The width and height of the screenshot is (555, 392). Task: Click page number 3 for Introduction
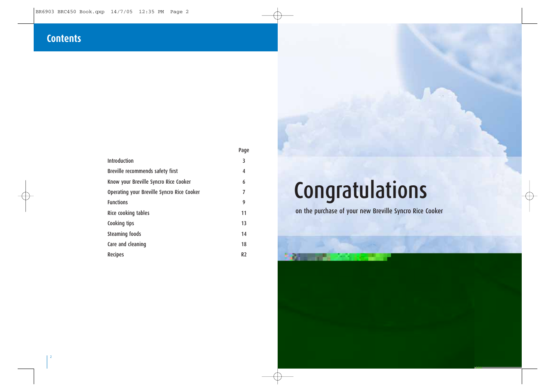(x=244, y=161)
